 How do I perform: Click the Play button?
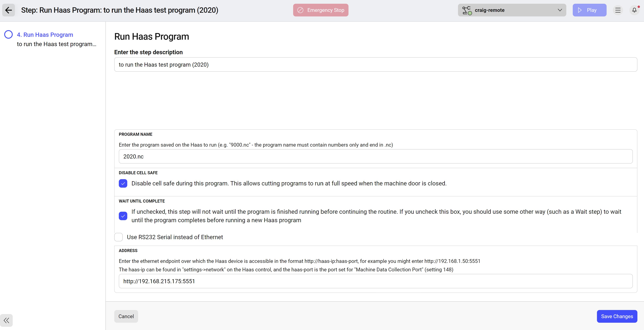(x=589, y=10)
